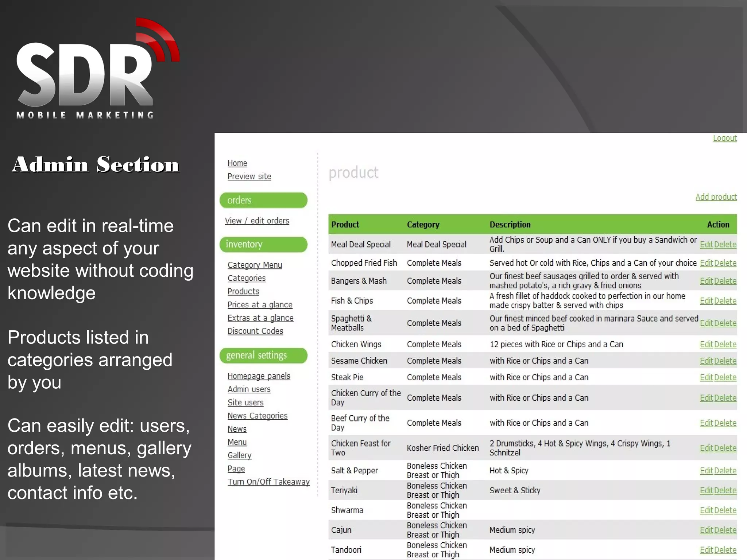This screenshot has height=560, width=747.
Task: Edit Fish & Chips product
Action: point(706,301)
